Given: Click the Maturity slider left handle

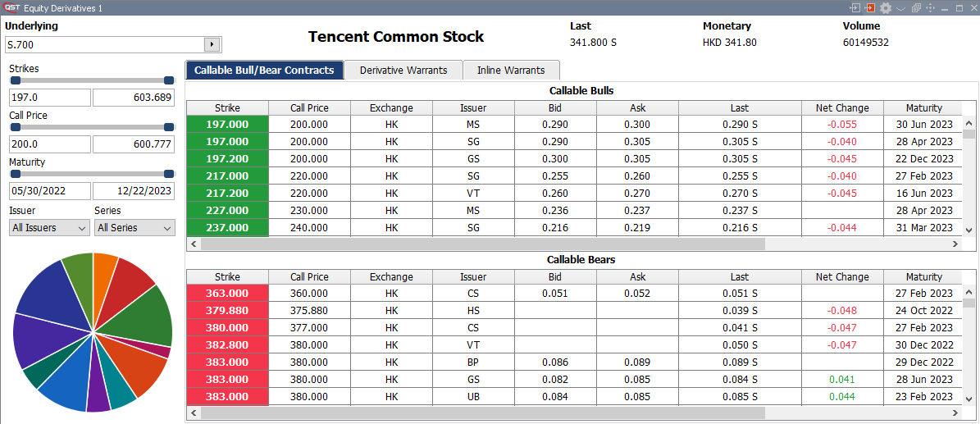Looking at the screenshot, I should tap(16, 174).
